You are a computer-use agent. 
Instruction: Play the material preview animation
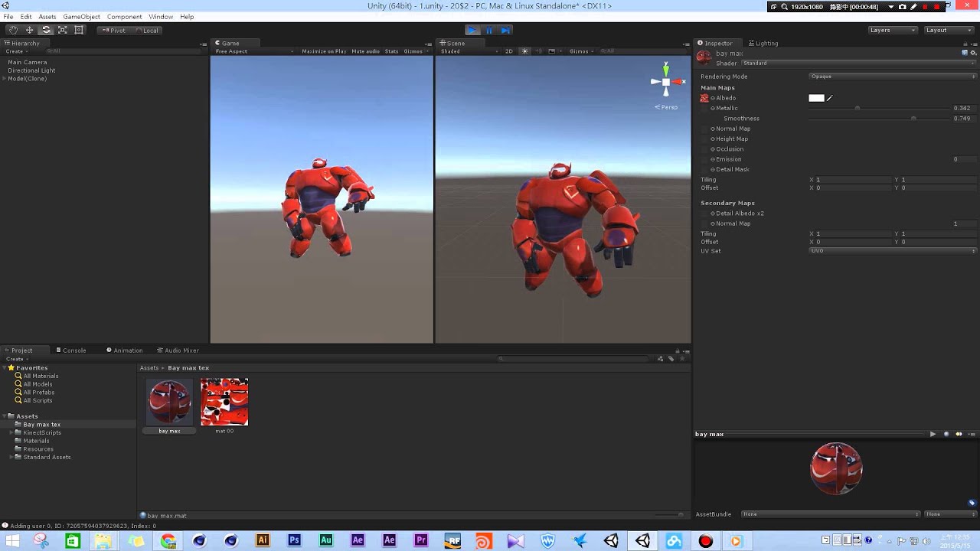click(933, 434)
